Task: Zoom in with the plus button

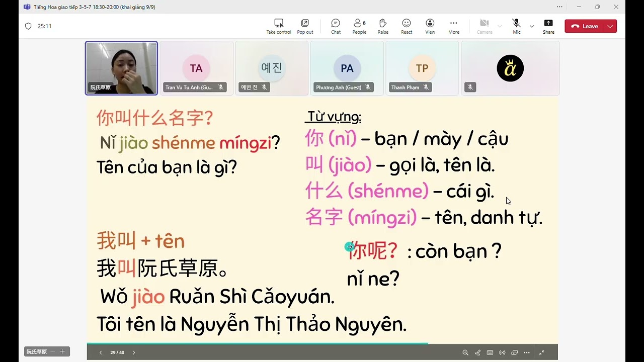Action: click(x=62, y=351)
